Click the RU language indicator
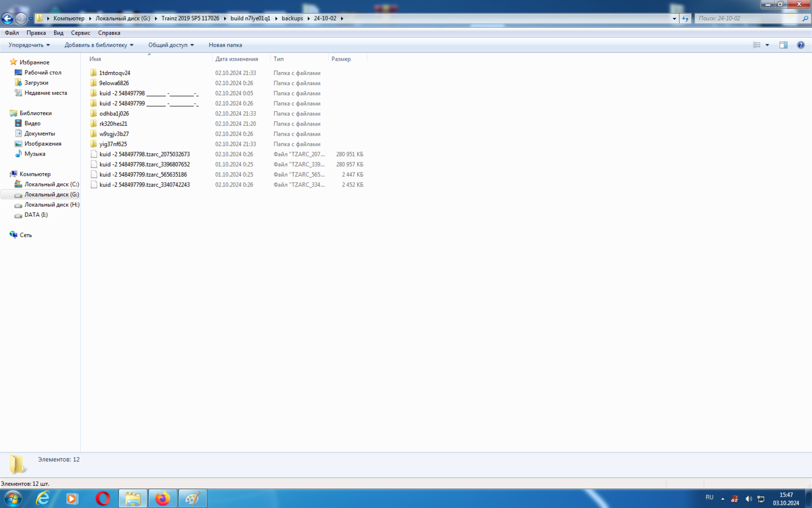Image resolution: width=812 pixels, height=508 pixels. tap(710, 498)
